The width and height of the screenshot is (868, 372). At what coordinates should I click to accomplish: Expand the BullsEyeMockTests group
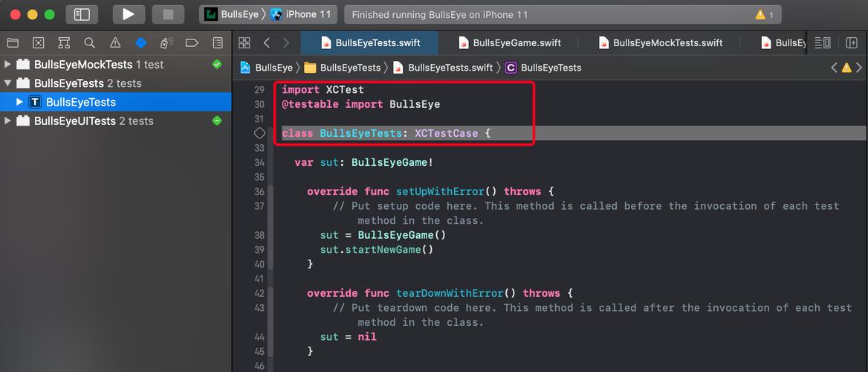[7, 64]
